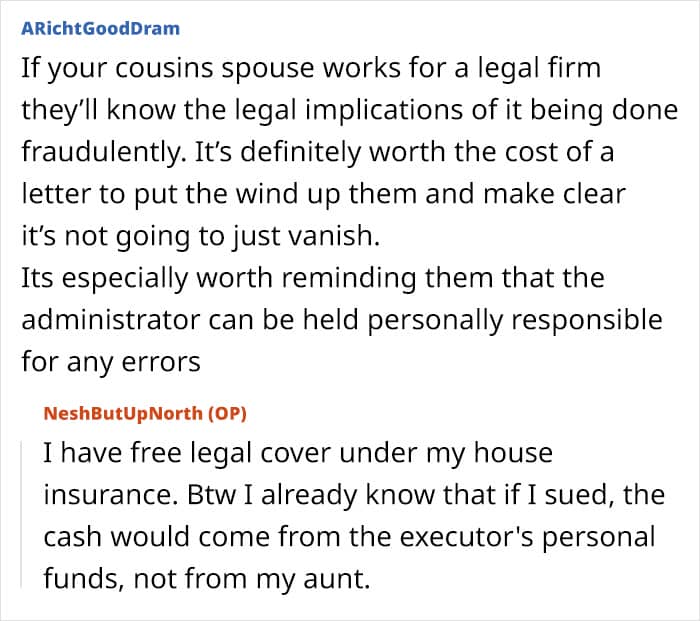Click the line 'funds, not from my aunt.'
The height and width of the screenshot is (621, 700).
[x=207, y=579]
